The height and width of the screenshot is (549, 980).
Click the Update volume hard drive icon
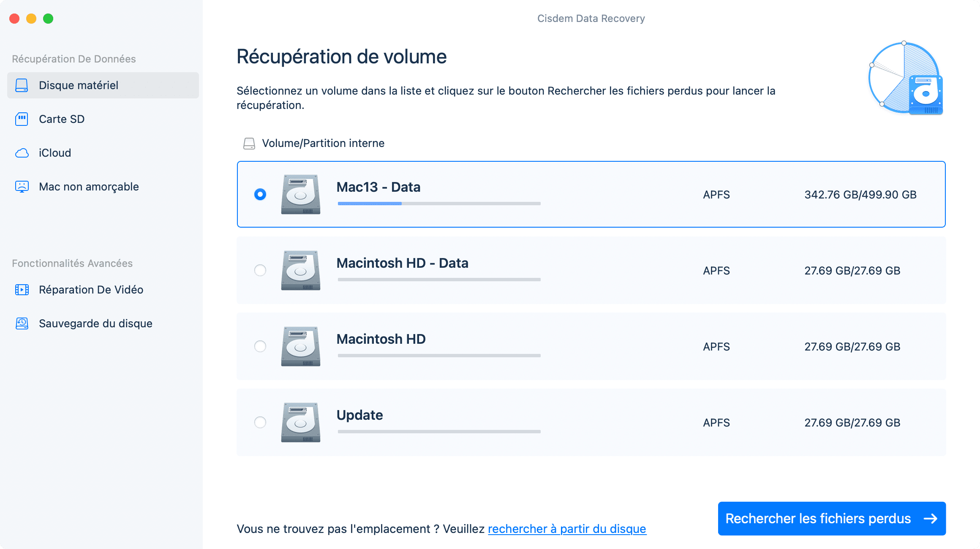300,422
